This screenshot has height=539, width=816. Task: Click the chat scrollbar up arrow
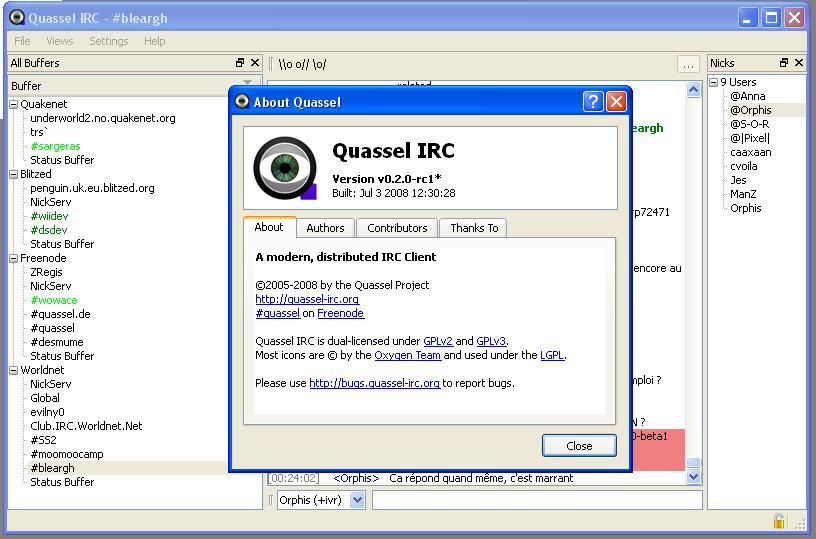point(693,90)
